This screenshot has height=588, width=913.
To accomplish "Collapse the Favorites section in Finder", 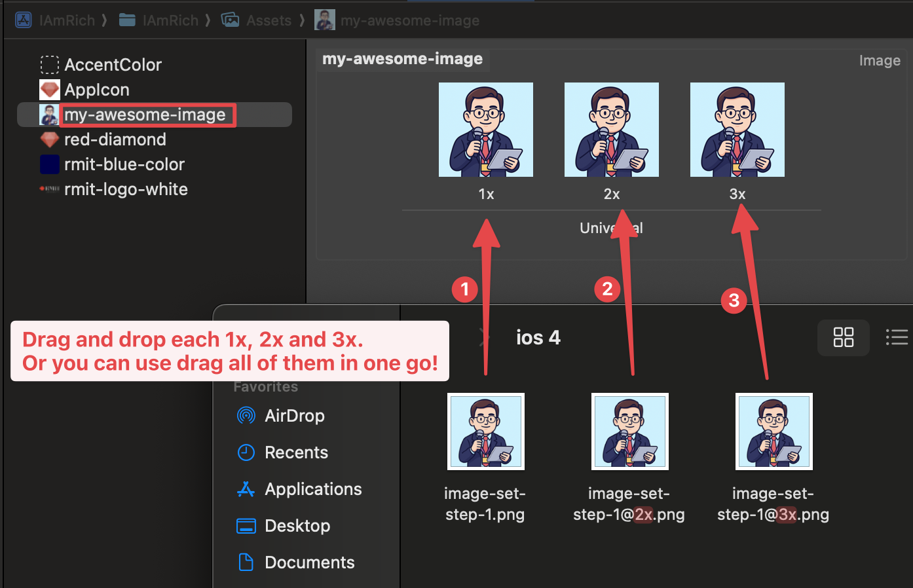I will point(266,386).
